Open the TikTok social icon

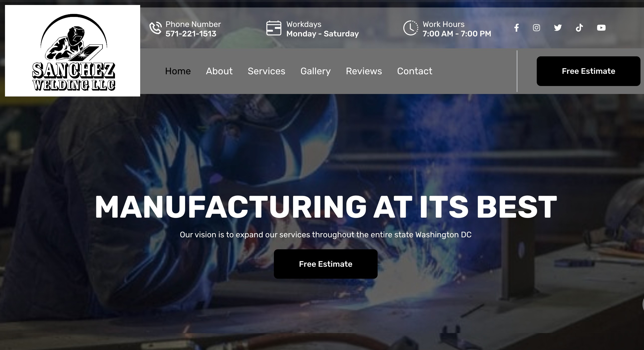[x=579, y=28]
